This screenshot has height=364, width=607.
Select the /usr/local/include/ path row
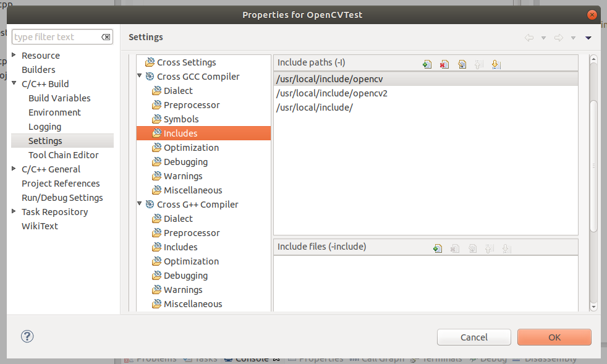pyautogui.click(x=426, y=108)
